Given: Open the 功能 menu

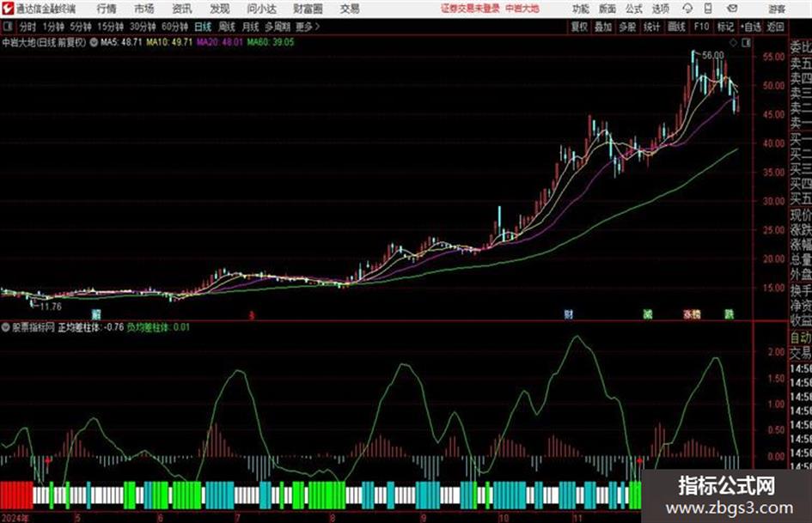Looking at the screenshot, I should [x=581, y=9].
